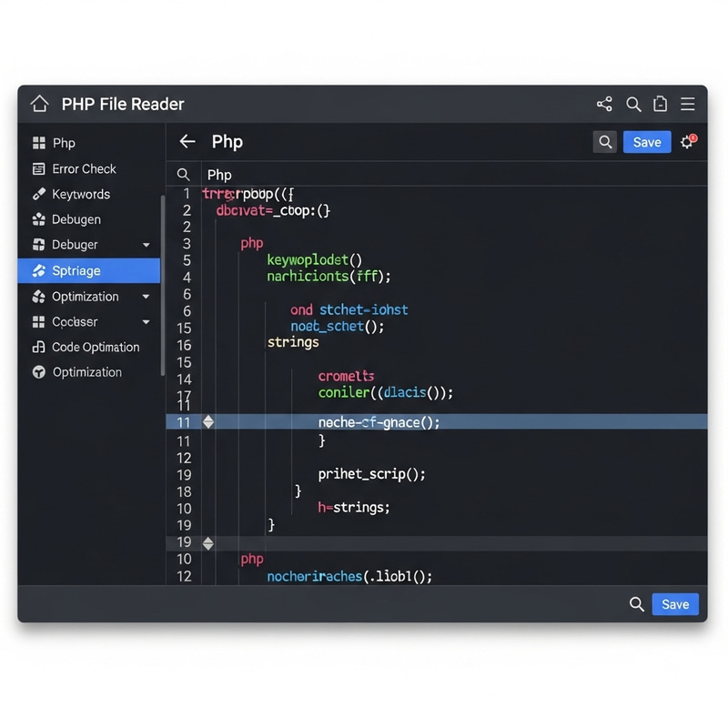Toggle the breakpoint marker on line 11
728x728 pixels.
click(x=207, y=422)
